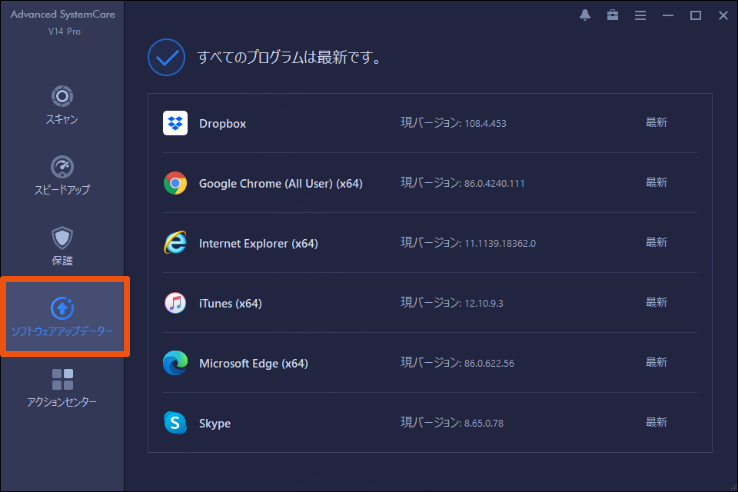738x492 pixels.
Task: Open the hamburger options menu
Action: pos(640,16)
